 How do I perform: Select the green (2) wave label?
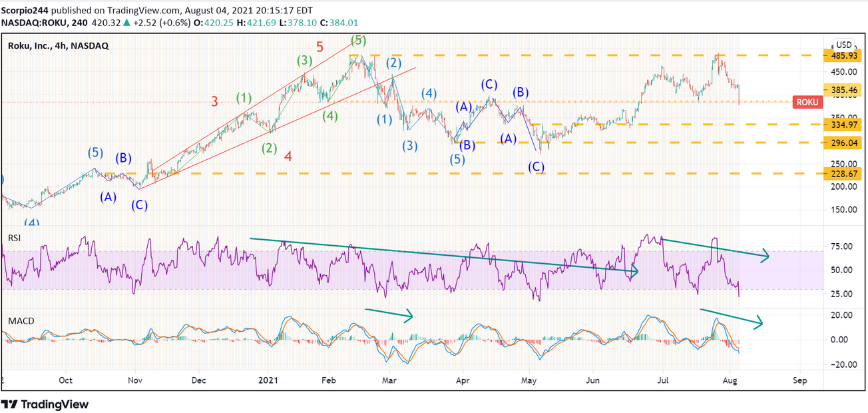(268, 149)
